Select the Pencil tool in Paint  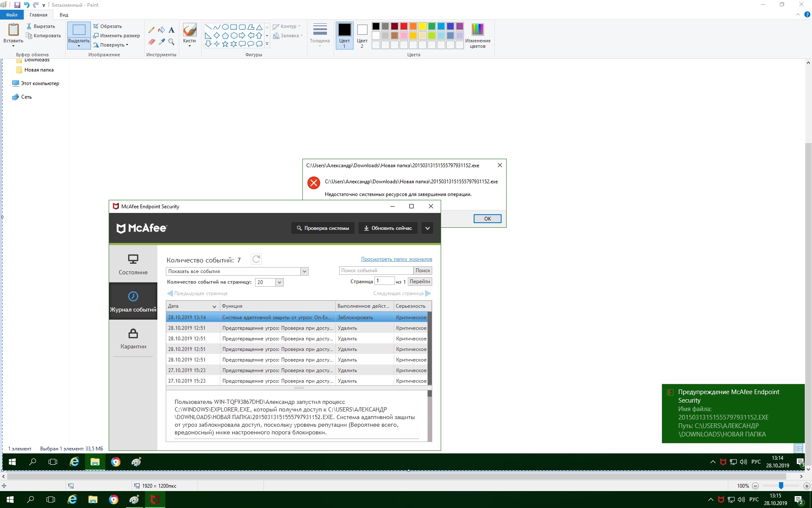click(x=151, y=30)
